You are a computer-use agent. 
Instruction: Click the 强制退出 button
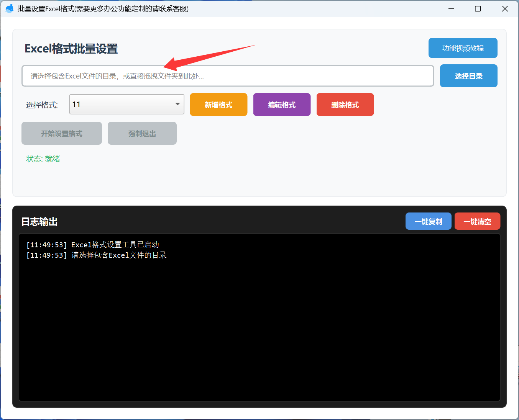142,133
